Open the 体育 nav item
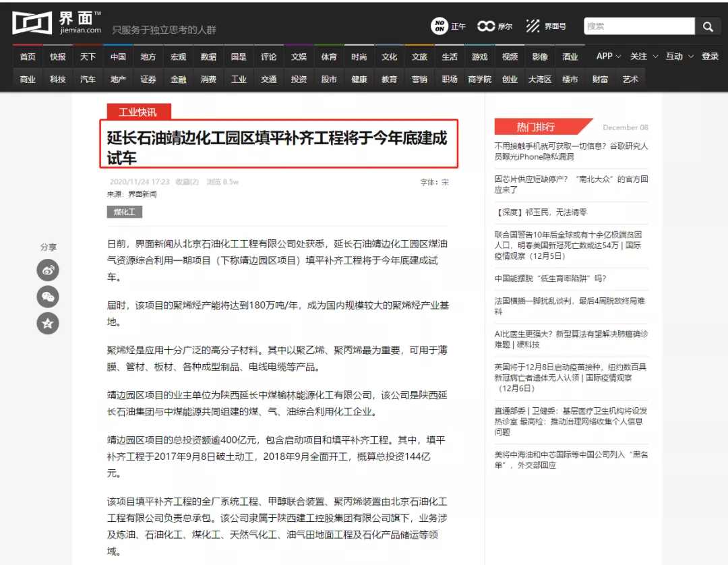This screenshot has width=728, height=565. click(329, 57)
